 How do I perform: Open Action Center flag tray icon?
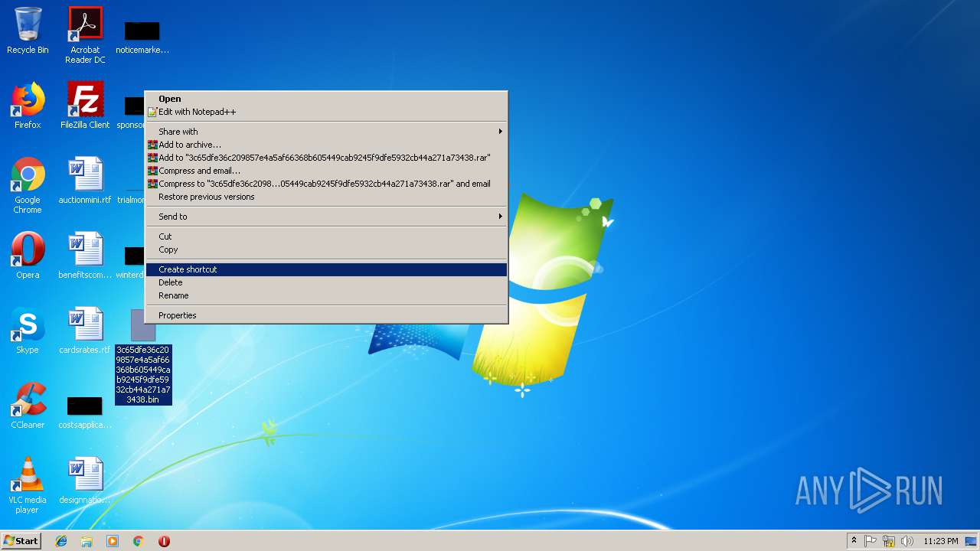pos(871,541)
